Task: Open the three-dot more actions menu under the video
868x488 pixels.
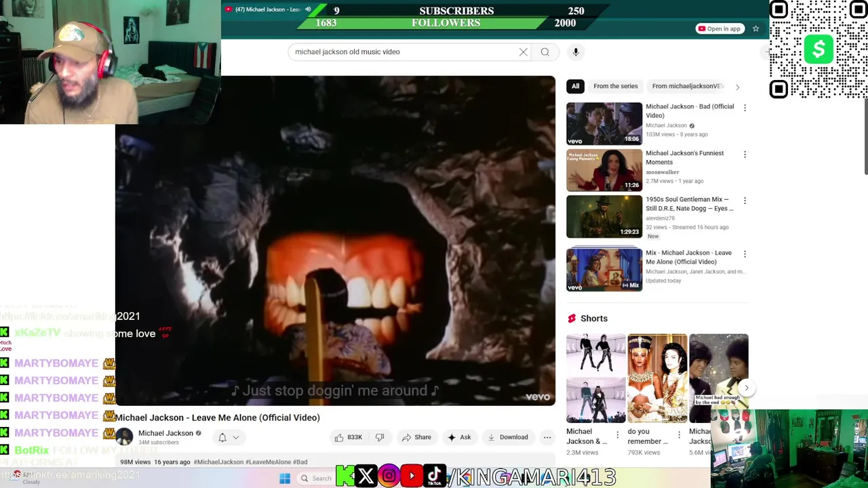Action: coord(547,437)
